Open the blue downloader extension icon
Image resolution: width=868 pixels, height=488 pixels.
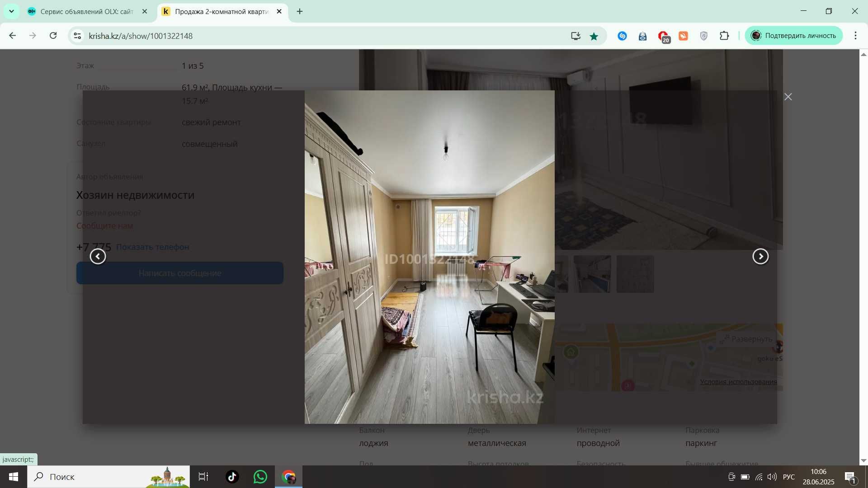(x=642, y=36)
